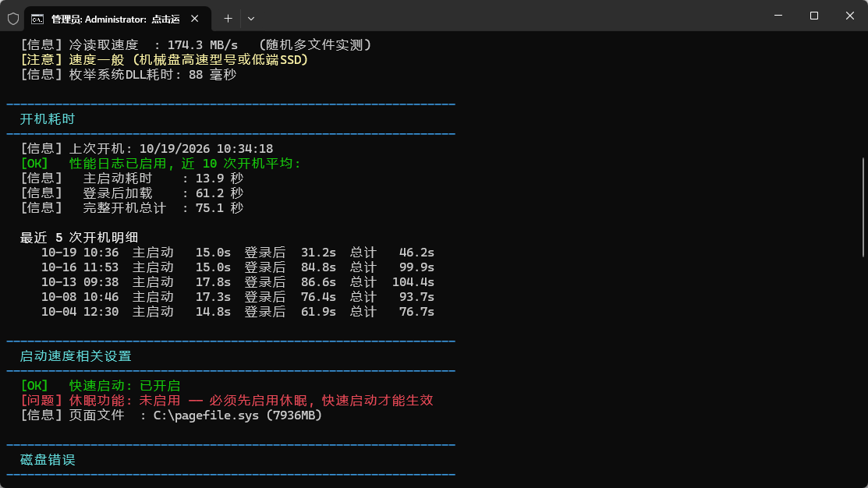Click the 主启动耗时 13.9 秒 line
The height and width of the screenshot is (488, 868).
[132, 179]
